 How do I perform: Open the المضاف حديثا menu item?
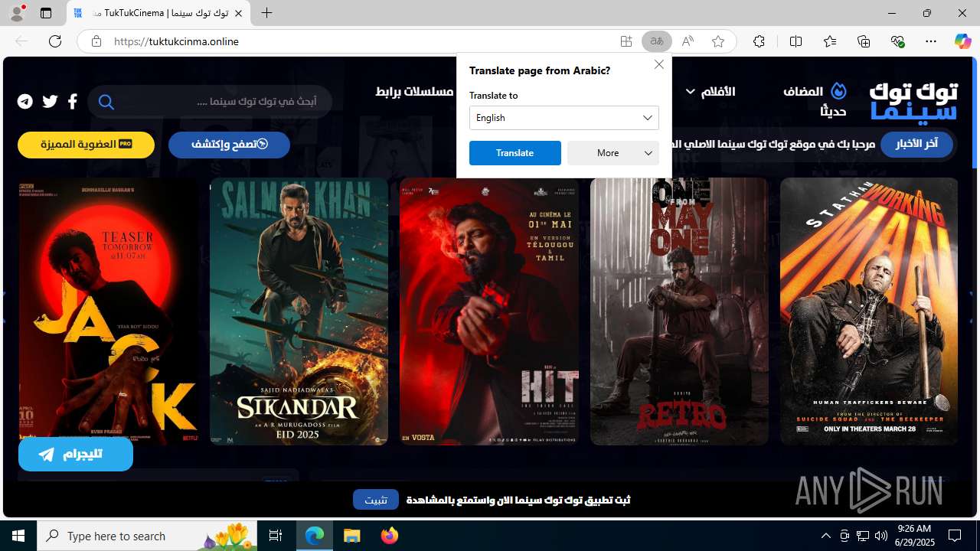814,101
